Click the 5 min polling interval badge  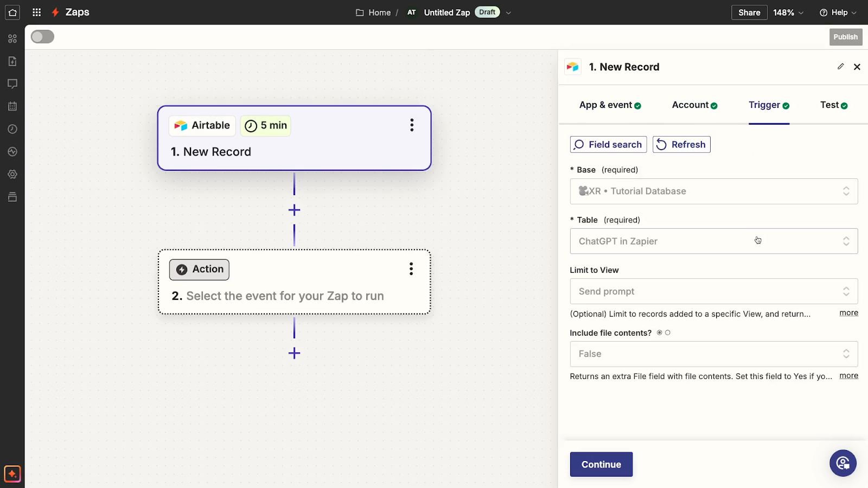[266, 125]
